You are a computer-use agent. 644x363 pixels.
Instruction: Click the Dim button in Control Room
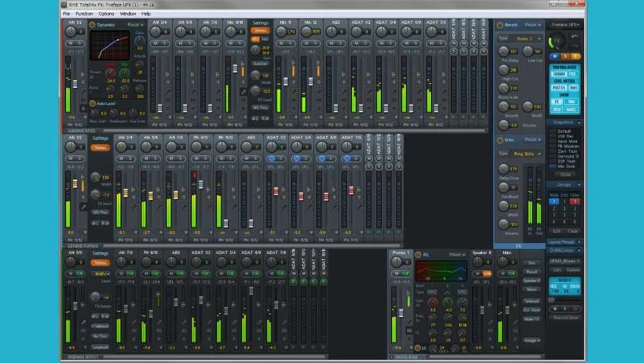click(532, 263)
